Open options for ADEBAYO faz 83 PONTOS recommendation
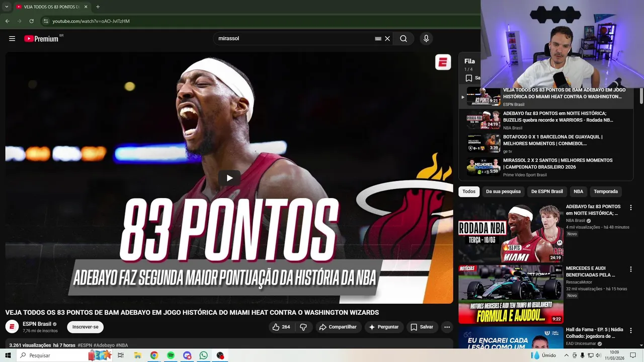Screen dimensions: 644x362 630,207
